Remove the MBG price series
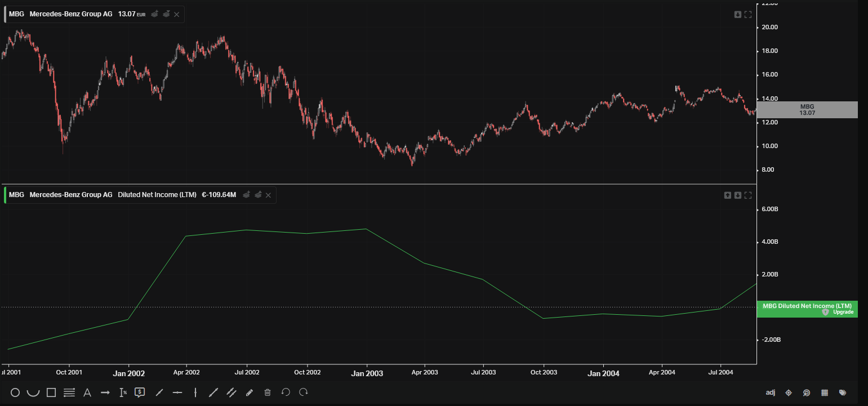Screen dimensions: 868x406 [177, 14]
